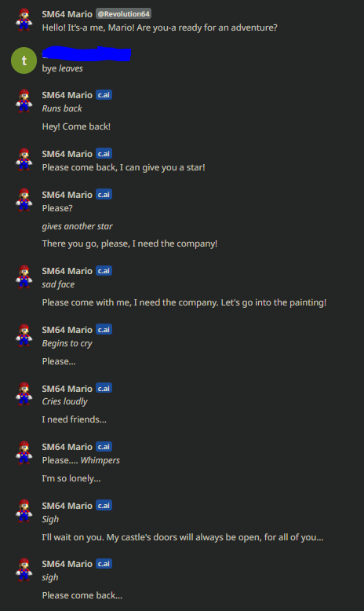Click Mario avatar beside 'Begins to cry' message
This screenshot has width=364, height=611.
tap(24, 336)
